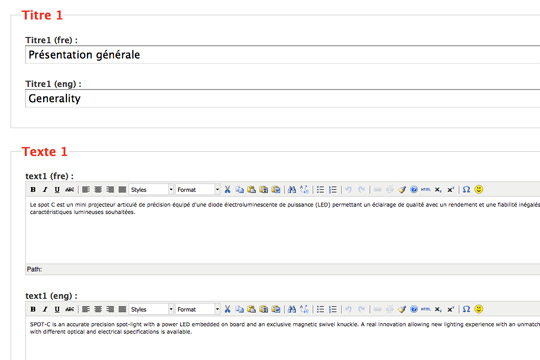Click Paste as Plain Text in text1 (fre)

(x=264, y=189)
